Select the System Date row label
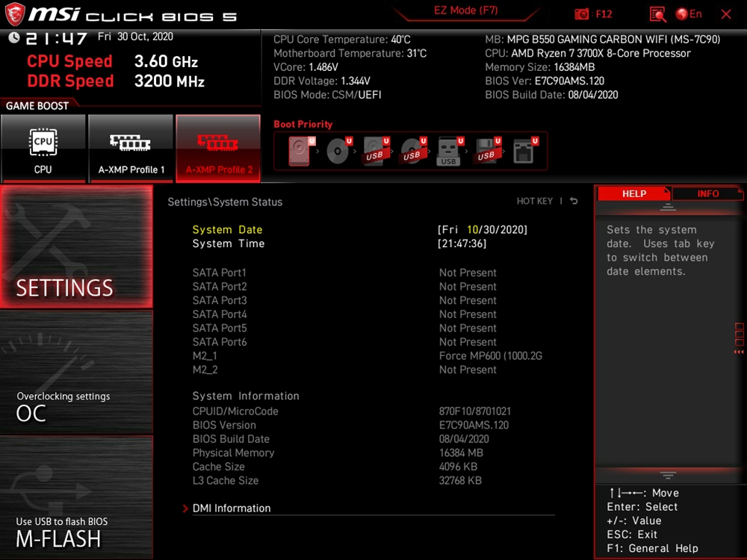The image size is (747, 560). tap(227, 229)
